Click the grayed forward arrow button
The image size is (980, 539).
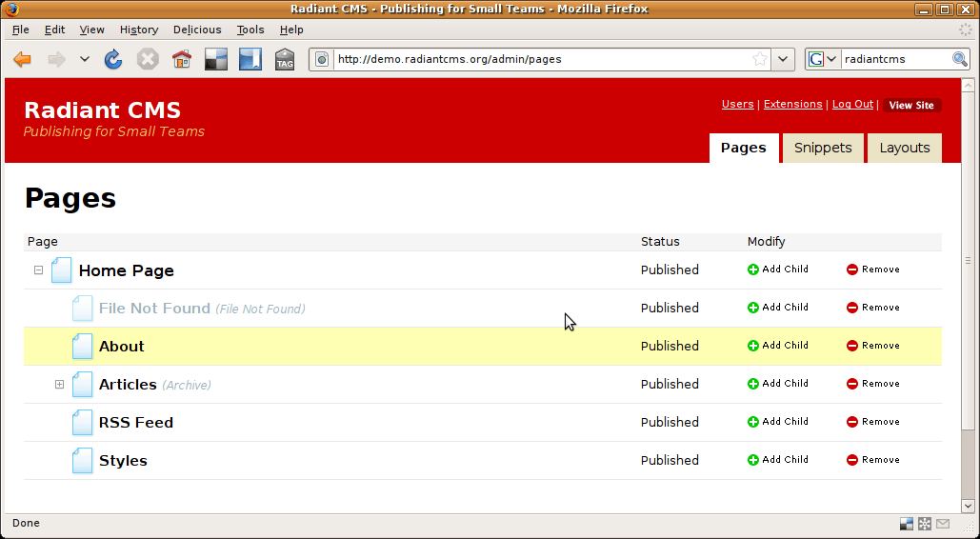tap(57, 59)
